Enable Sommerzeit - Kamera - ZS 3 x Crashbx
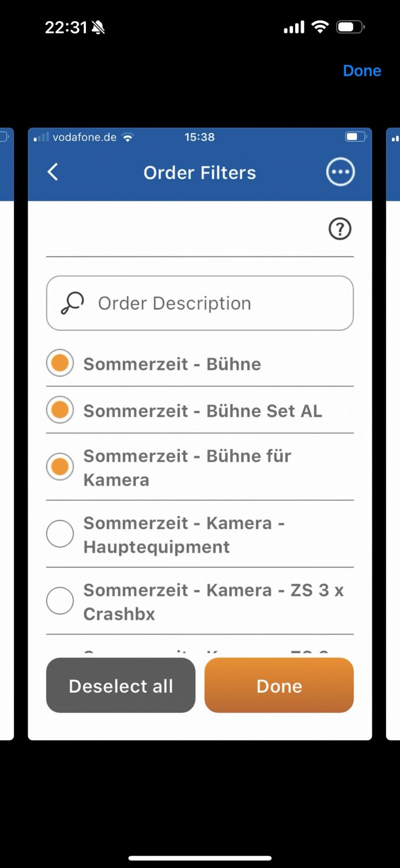This screenshot has height=868, width=400. coord(60,601)
